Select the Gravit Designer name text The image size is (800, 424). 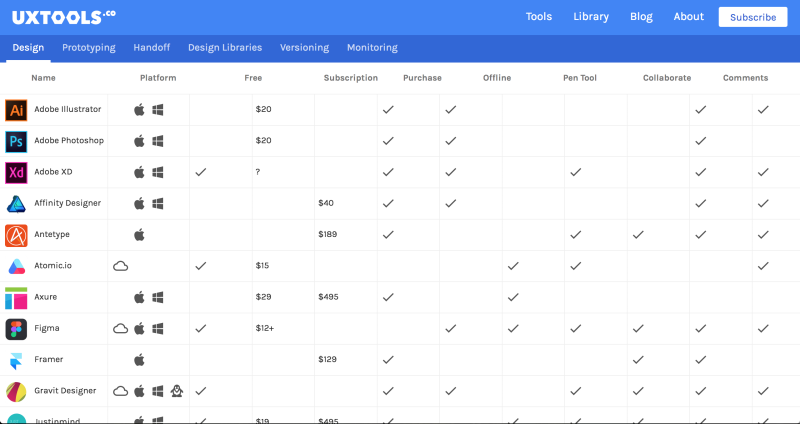65,391
